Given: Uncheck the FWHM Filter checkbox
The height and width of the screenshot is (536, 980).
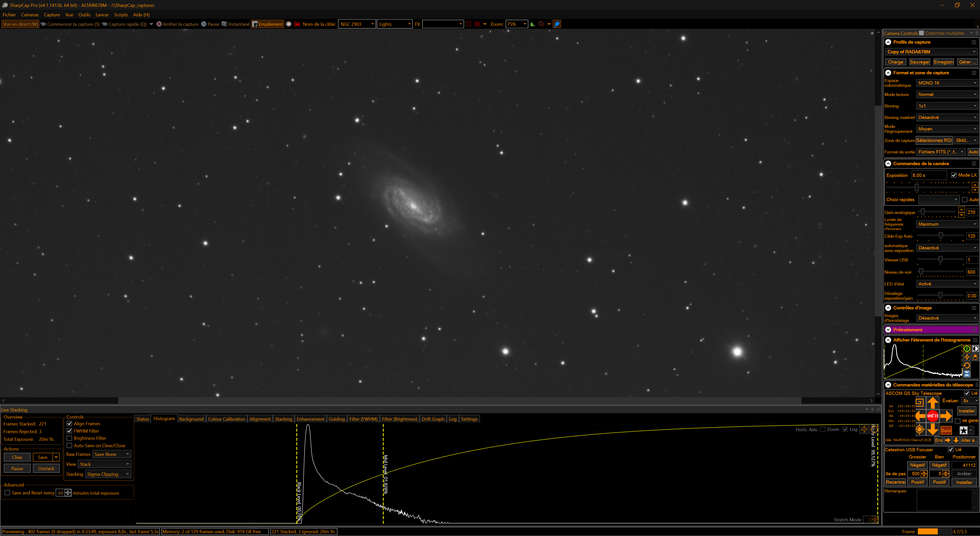Looking at the screenshot, I should pyautogui.click(x=69, y=431).
